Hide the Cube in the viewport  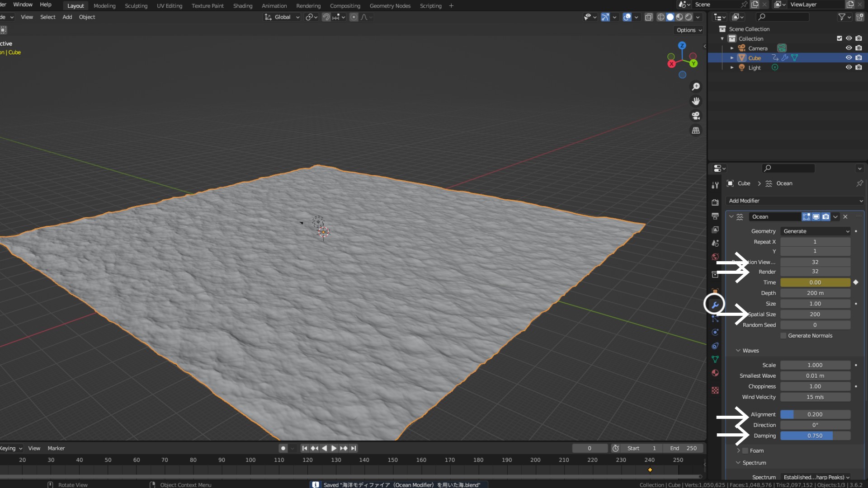(849, 58)
